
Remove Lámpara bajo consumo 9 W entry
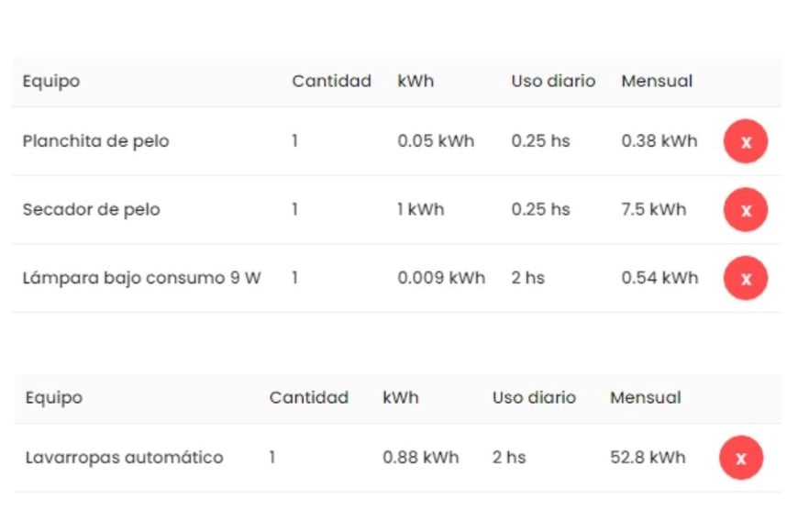pyautogui.click(x=745, y=278)
